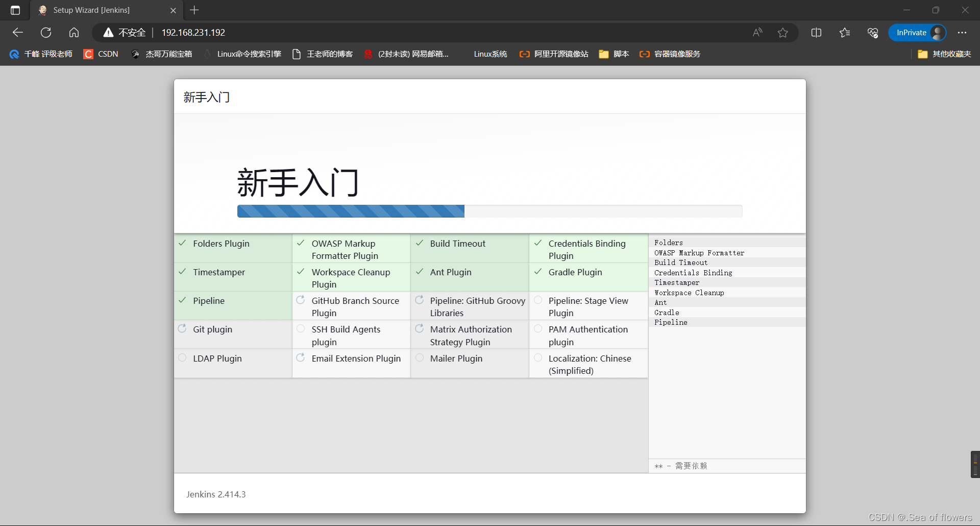Image resolution: width=980 pixels, height=526 pixels.
Task: Click the Gradle Plugin checkmark icon
Action: point(537,272)
